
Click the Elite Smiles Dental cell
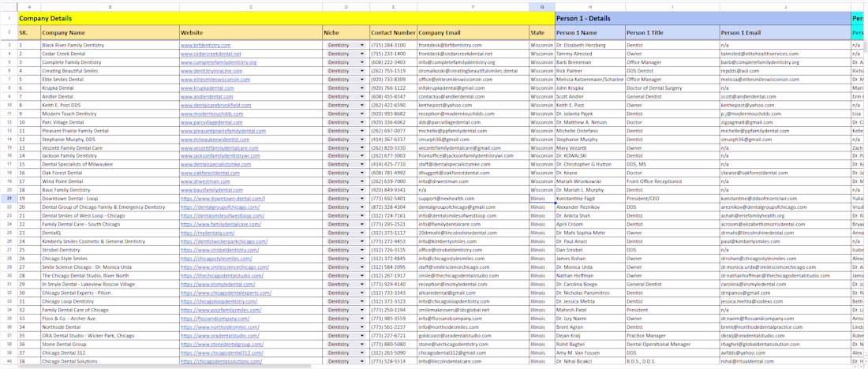click(x=110, y=79)
